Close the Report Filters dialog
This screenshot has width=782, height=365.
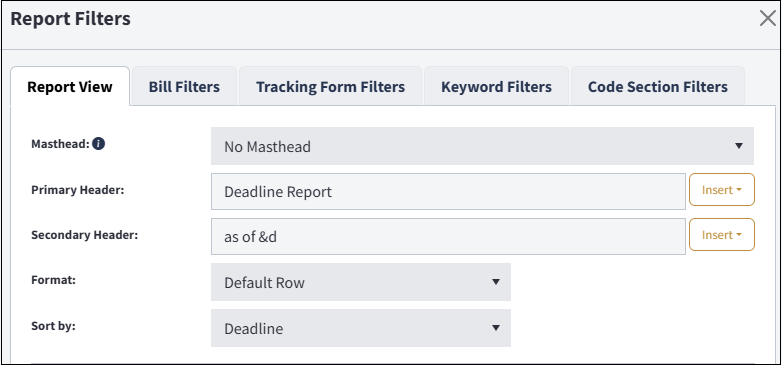click(768, 18)
